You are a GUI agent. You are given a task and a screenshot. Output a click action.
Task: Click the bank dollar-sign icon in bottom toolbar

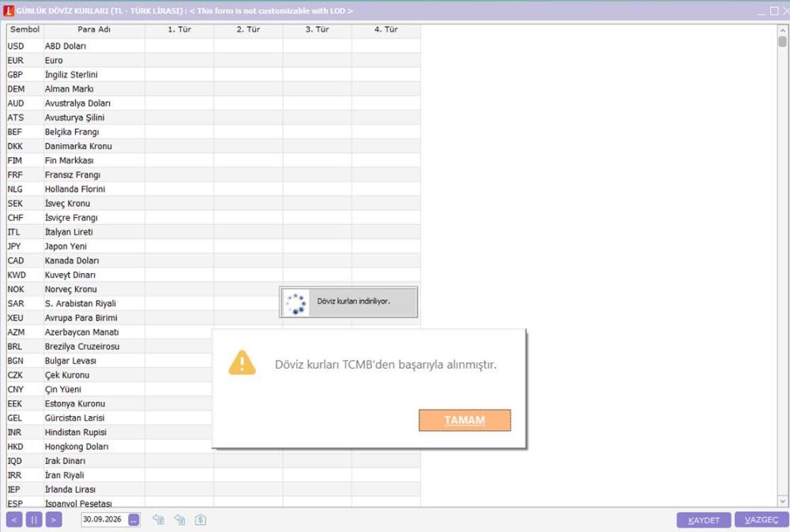coord(200,520)
